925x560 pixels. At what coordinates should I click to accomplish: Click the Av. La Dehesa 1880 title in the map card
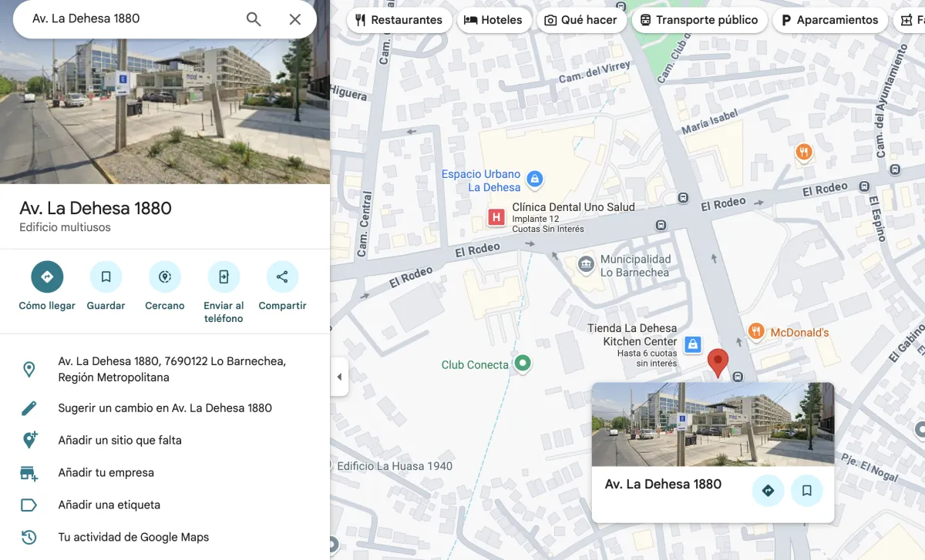coord(663,484)
